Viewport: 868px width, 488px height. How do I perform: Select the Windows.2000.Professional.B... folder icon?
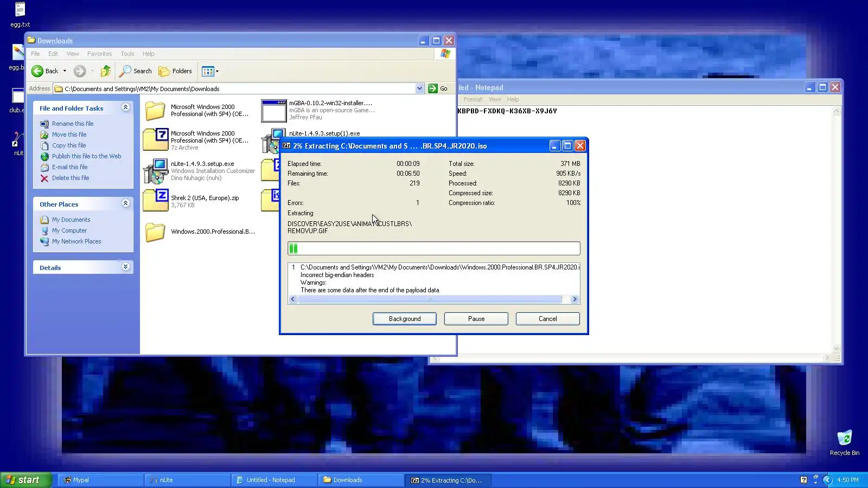155,232
